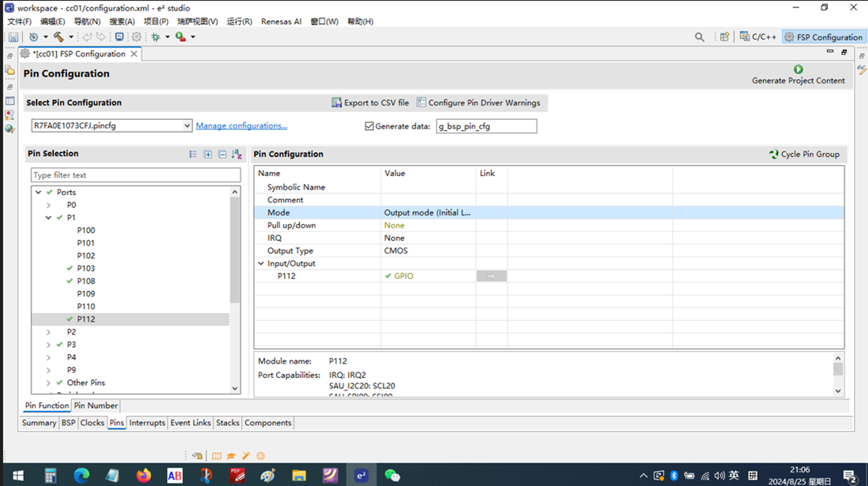Image resolution: width=868 pixels, height=486 pixels.
Task: Open Microsoft Edge from the taskbar
Action: (x=81, y=475)
